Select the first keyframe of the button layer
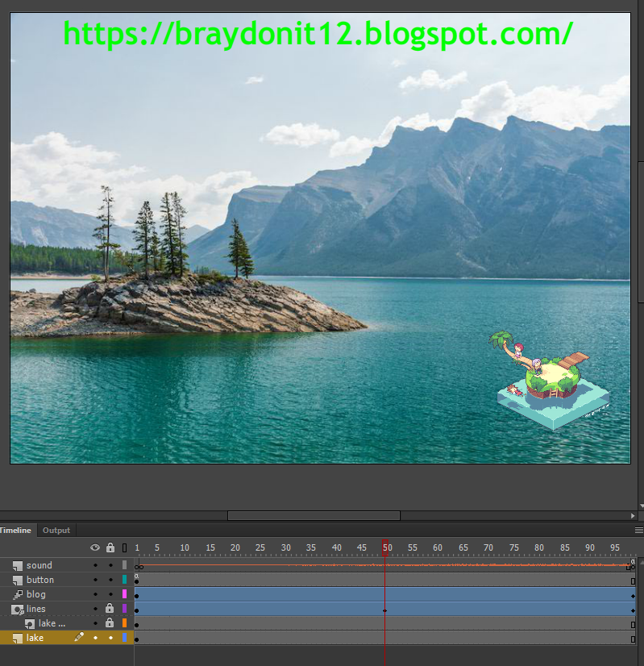This screenshot has width=644, height=666. pos(137,581)
